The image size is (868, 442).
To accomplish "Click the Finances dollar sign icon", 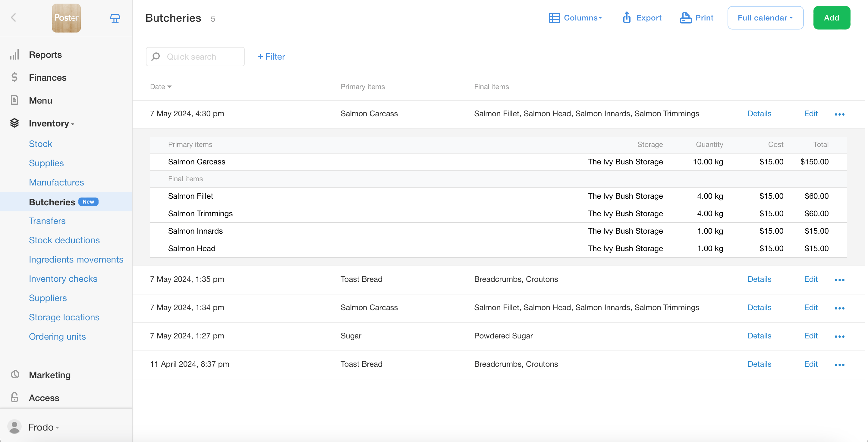I will [14, 77].
